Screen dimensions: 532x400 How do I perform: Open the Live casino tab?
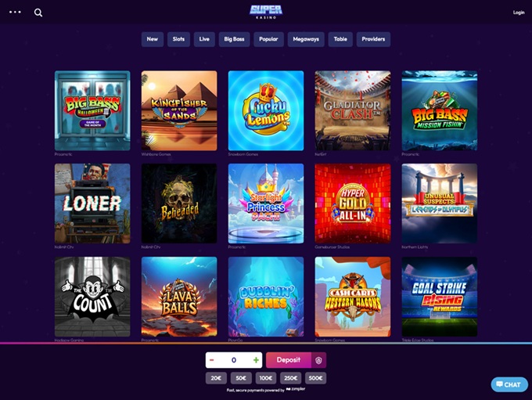(204, 39)
